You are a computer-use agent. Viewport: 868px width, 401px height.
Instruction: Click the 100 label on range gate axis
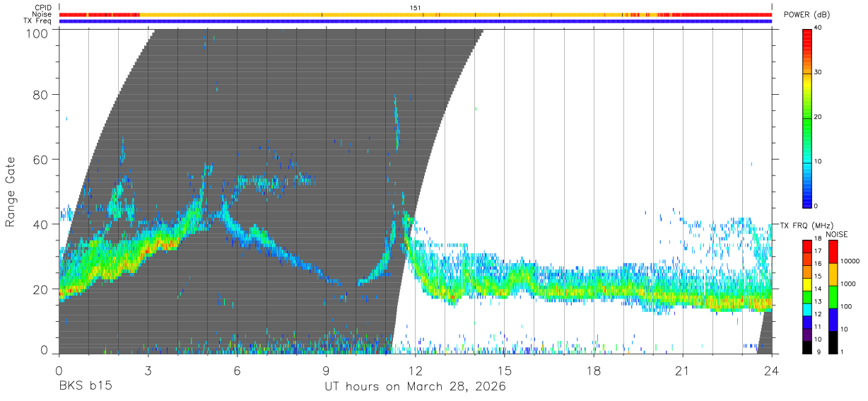(x=37, y=33)
